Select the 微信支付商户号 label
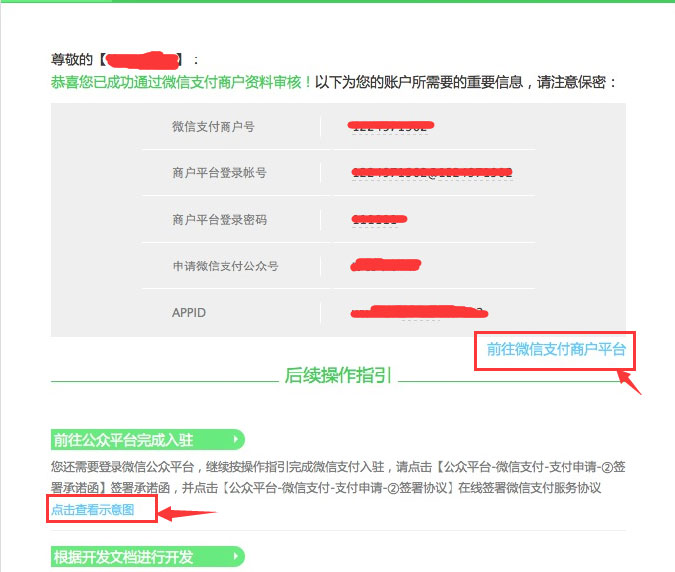This screenshot has width=675, height=572. pyautogui.click(x=213, y=127)
